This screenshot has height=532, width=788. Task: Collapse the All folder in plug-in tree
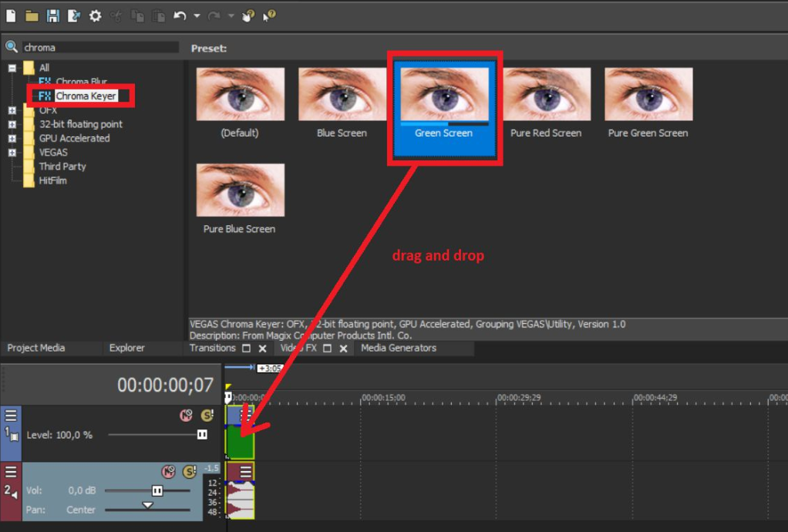[x=12, y=68]
